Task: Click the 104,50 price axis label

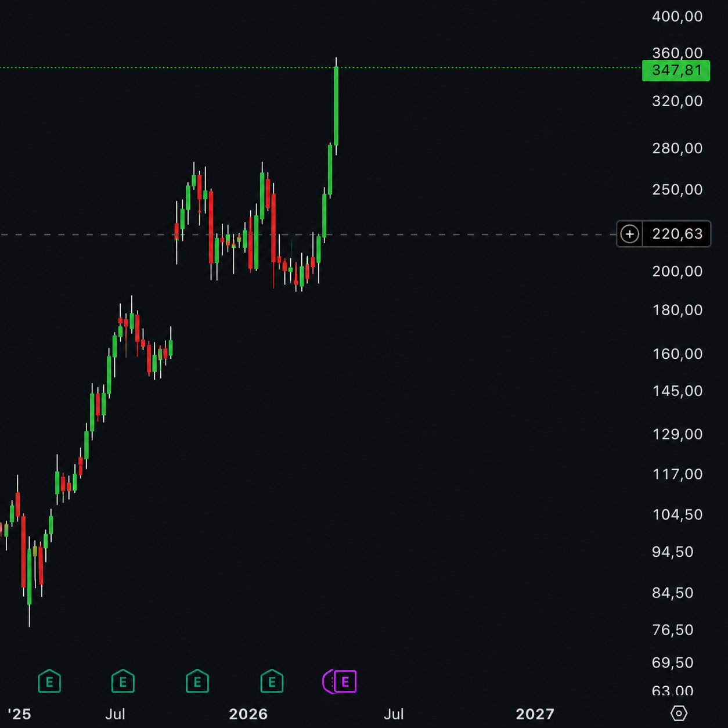Action: coord(677,514)
